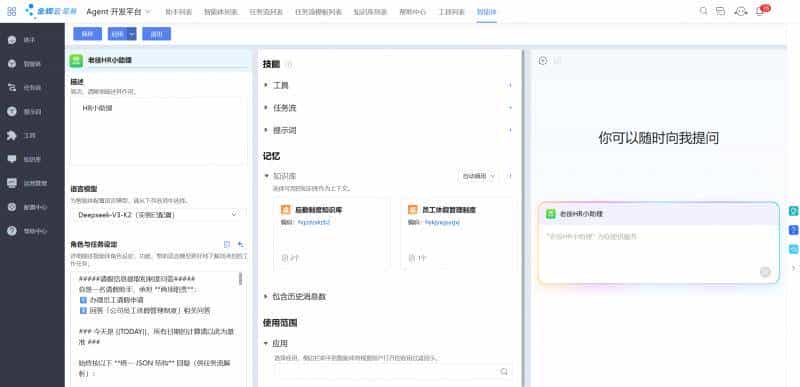Click the green agent avatar icon beside name

(x=76, y=60)
